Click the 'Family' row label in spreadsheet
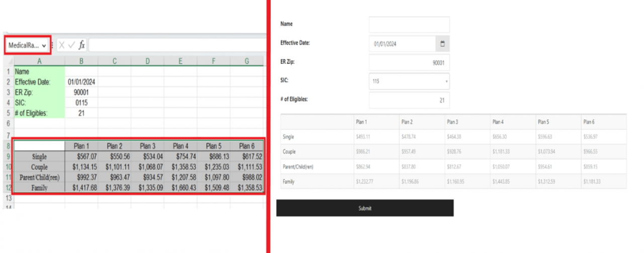 coord(40,188)
